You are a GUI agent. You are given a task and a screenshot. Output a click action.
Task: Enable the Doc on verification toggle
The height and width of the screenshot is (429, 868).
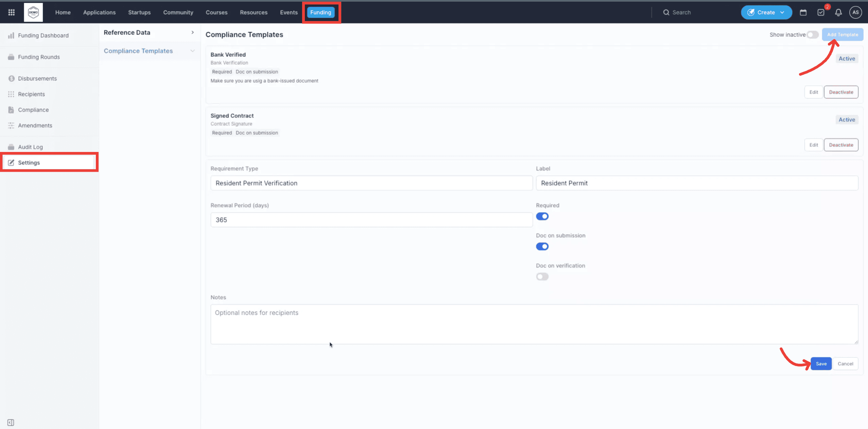tap(542, 276)
